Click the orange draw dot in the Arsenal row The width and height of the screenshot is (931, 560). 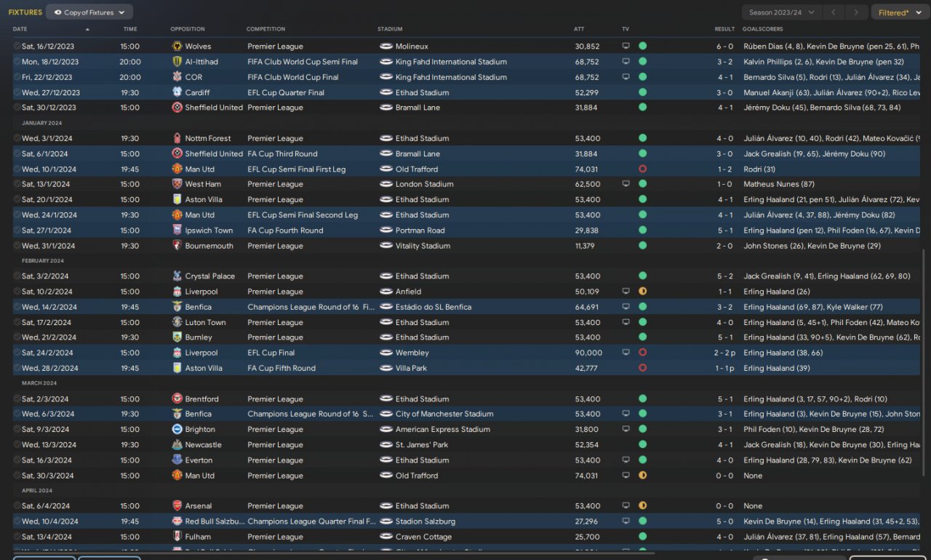click(x=642, y=506)
